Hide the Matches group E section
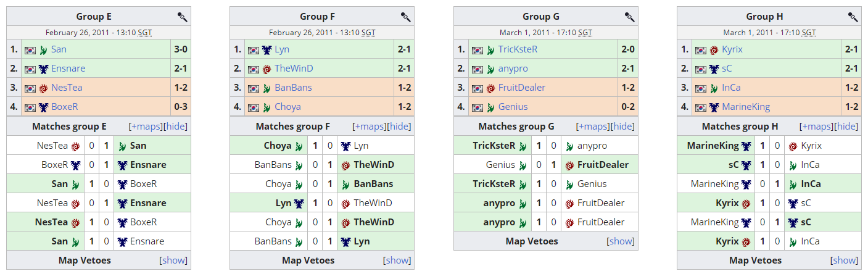 coord(176,127)
